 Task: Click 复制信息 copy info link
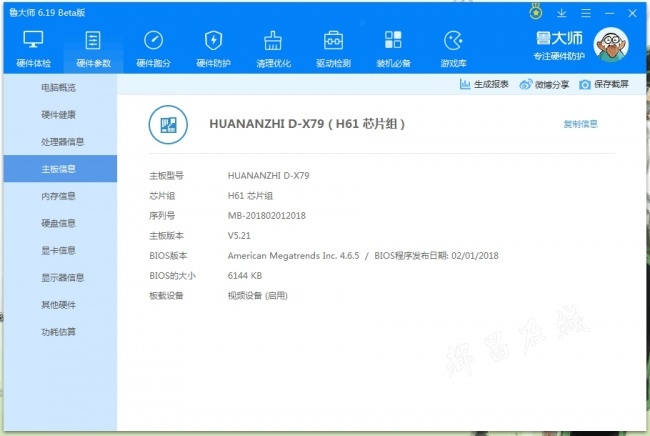point(580,124)
